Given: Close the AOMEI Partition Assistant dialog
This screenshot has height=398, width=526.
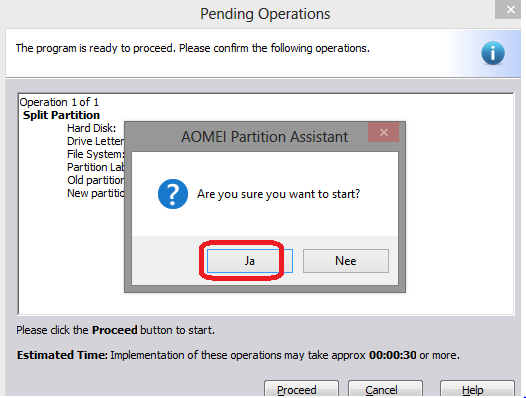Looking at the screenshot, I should (x=383, y=132).
